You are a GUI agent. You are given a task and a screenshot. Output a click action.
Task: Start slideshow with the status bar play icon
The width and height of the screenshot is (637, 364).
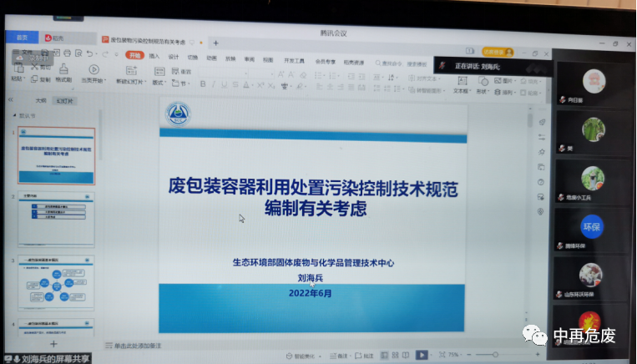(x=421, y=356)
